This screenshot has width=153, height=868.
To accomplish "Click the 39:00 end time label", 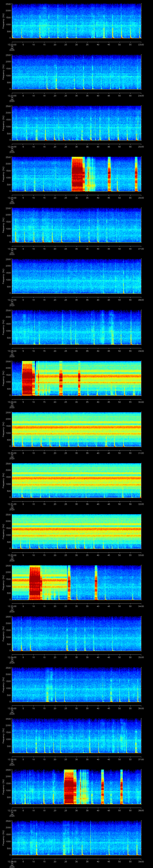I will click(141, 861).
